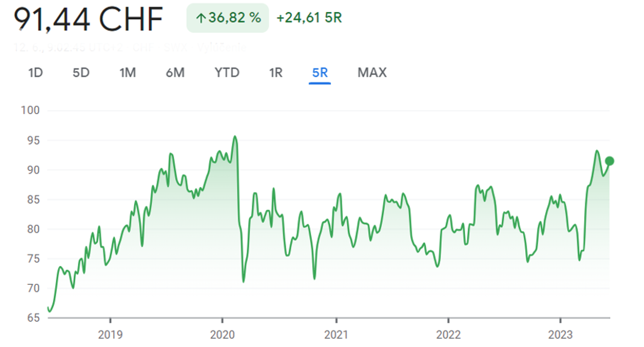Click the 2020 label on time axis
Image resolution: width=644 pixels, height=347 pixels.
(223, 334)
